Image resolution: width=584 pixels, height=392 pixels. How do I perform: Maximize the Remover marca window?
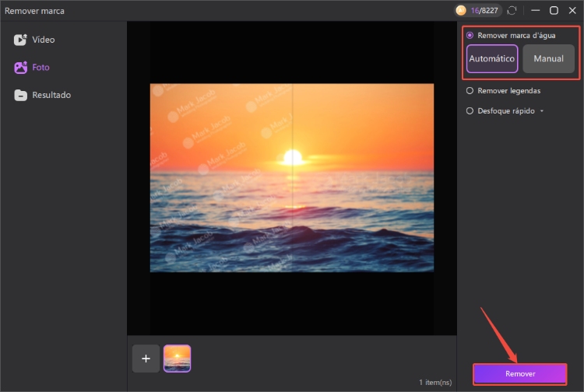click(x=554, y=11)
